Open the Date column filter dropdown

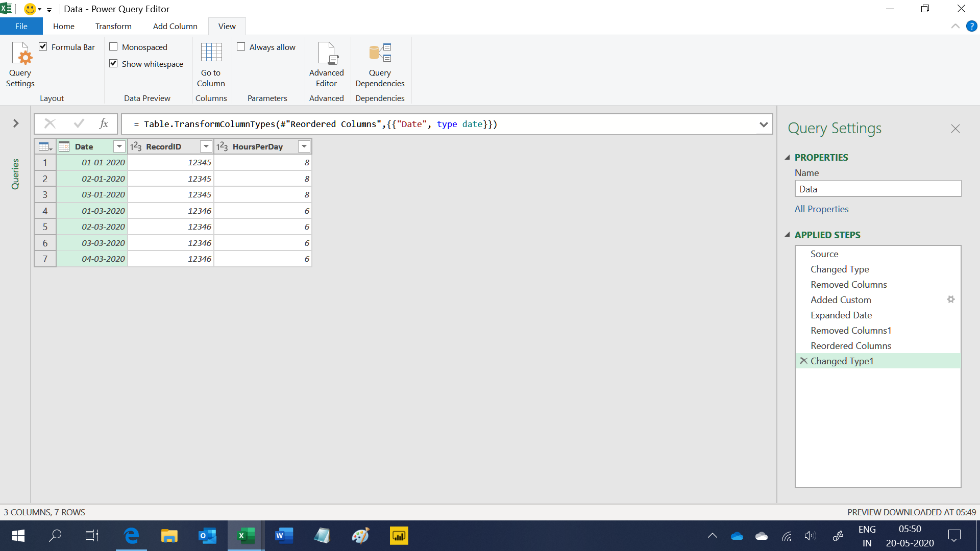(x=119, y=146)
